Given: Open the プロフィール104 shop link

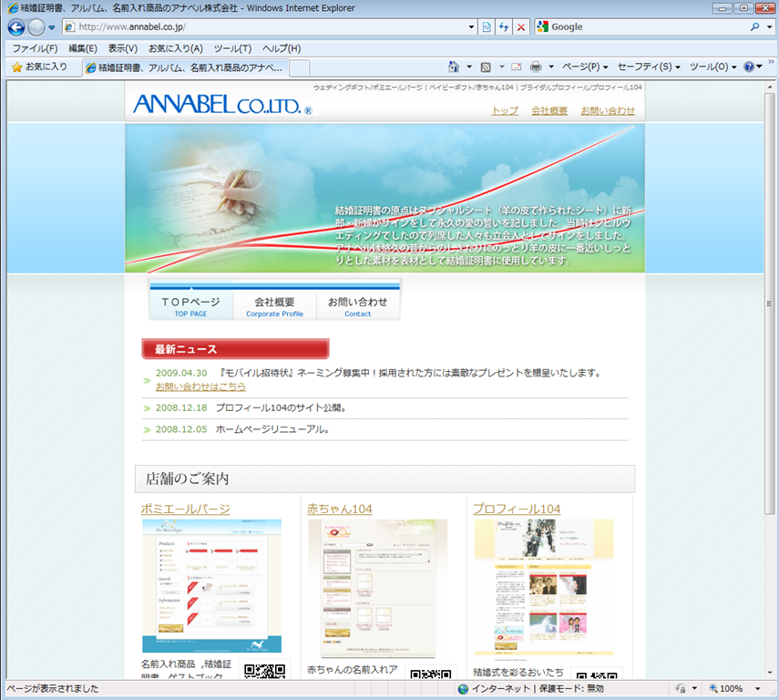Looking at the screenshot, I should 517,509.
